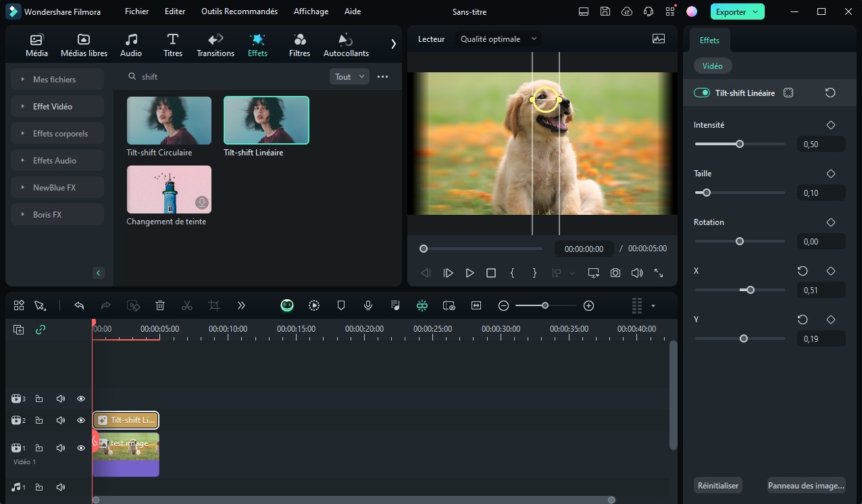Screen dimensions: 862x504
Task: Toggle Tilt-shift Linéaire effect switch
Action: [x=702, y=93]
